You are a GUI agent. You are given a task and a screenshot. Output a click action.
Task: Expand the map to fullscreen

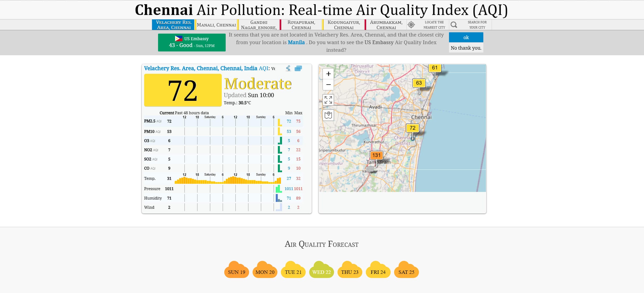pos(328,100)
